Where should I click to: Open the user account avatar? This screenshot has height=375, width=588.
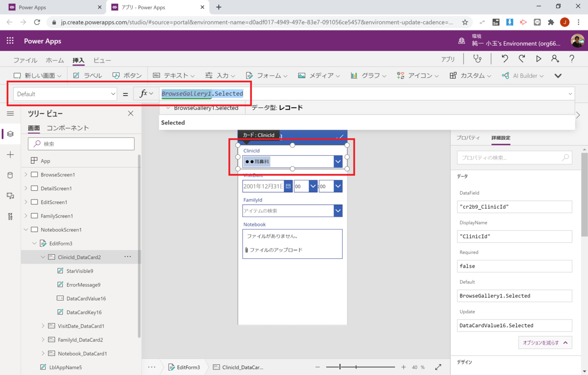coord(577,41)
